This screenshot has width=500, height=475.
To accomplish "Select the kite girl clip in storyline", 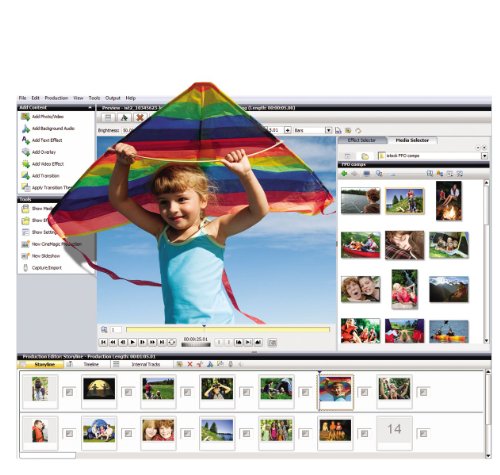I will pos(335,391).
